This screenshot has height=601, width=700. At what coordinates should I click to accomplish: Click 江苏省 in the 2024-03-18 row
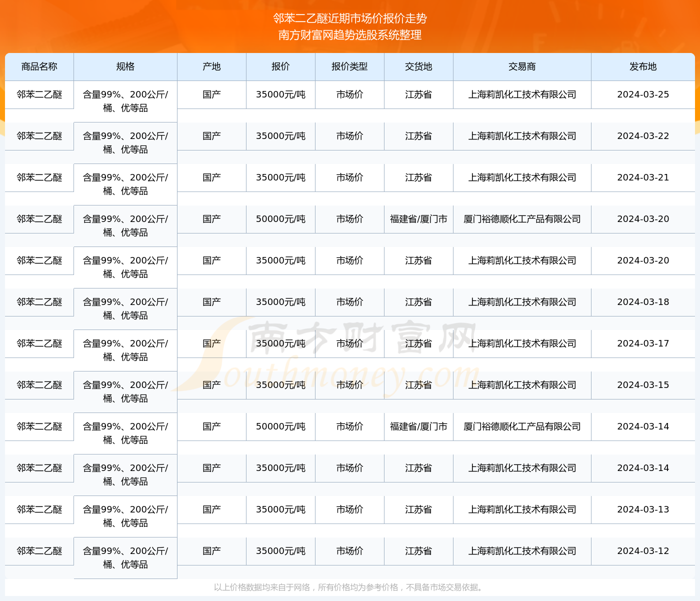click(419, 302)
